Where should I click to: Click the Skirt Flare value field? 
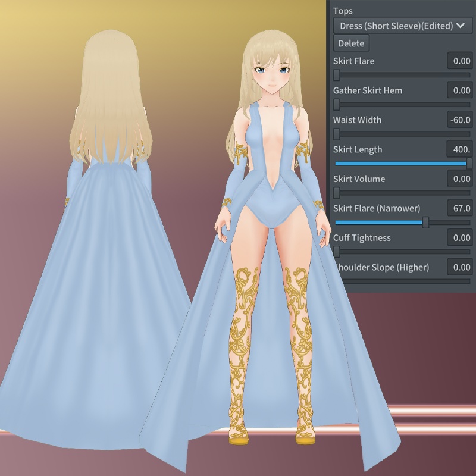460,61
